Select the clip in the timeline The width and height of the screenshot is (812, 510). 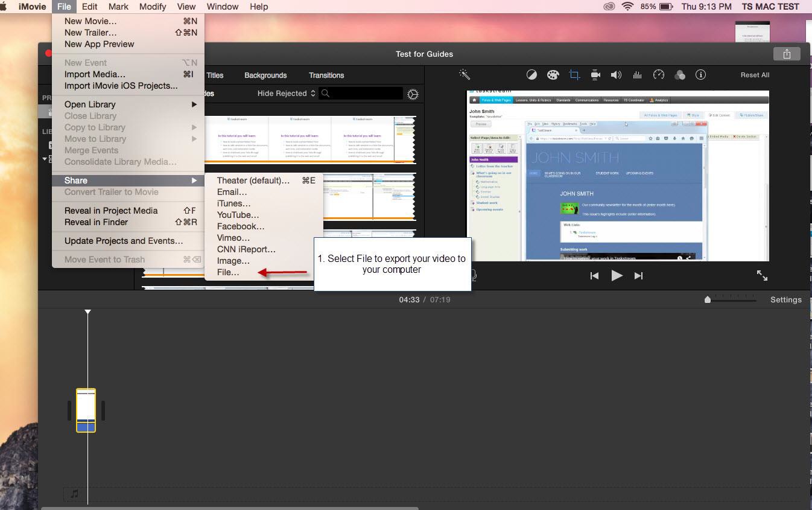(x=86, y=410)
